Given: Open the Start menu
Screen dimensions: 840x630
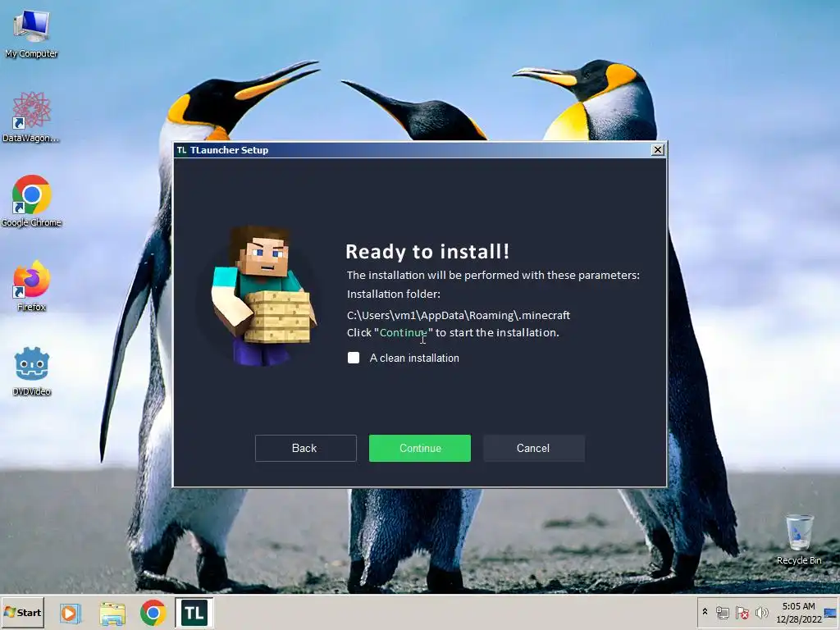Looking at the screenshot, I should pos(23,612).
